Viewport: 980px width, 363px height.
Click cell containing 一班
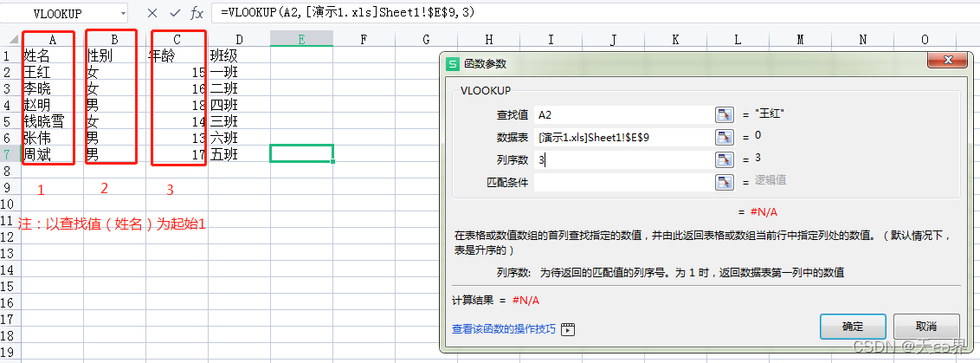(240, 72)
